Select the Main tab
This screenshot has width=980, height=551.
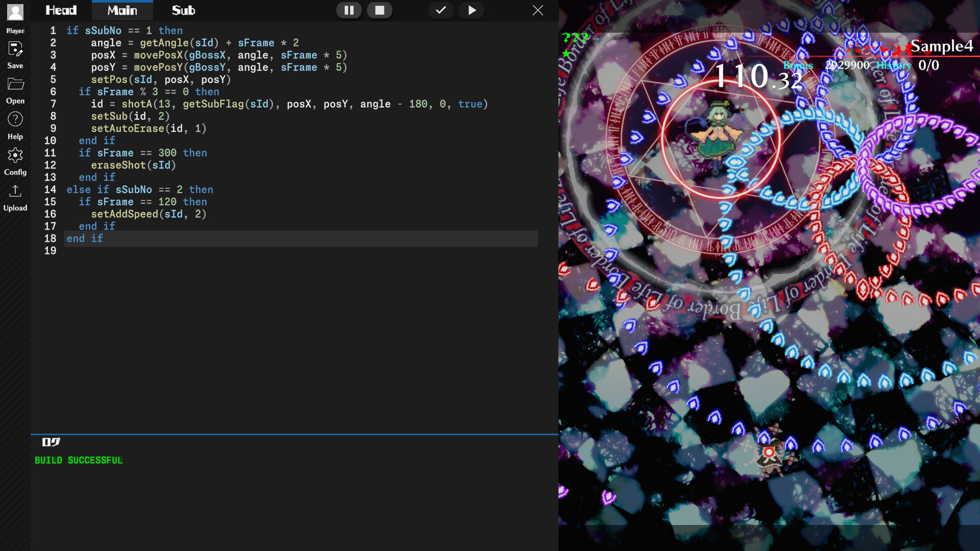[x=122, y=10]
